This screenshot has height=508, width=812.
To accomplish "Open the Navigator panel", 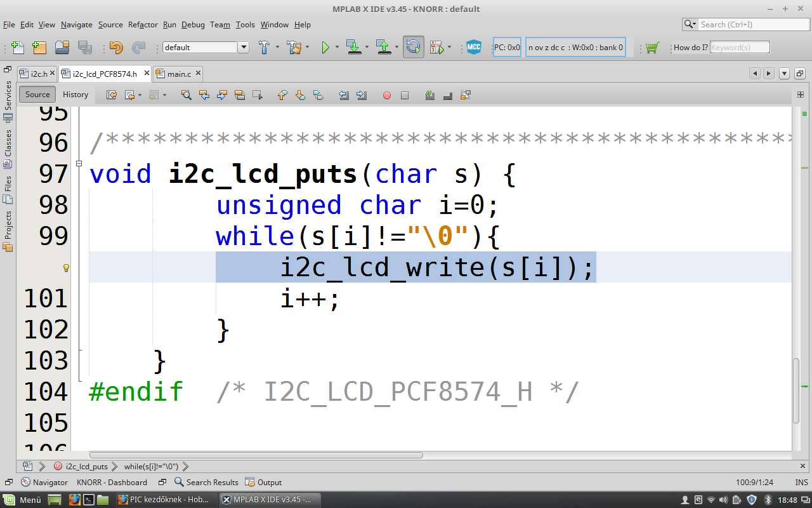I will 44,482.
